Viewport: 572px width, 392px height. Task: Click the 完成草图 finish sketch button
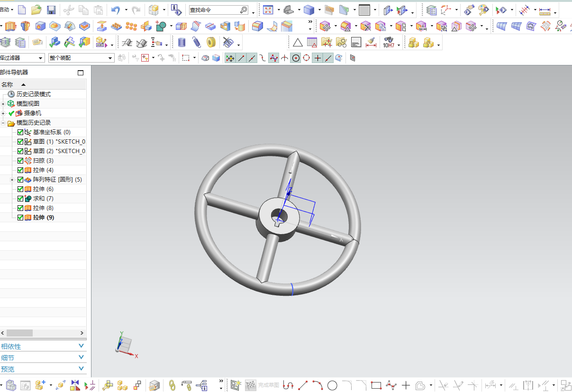click(262, 385)
